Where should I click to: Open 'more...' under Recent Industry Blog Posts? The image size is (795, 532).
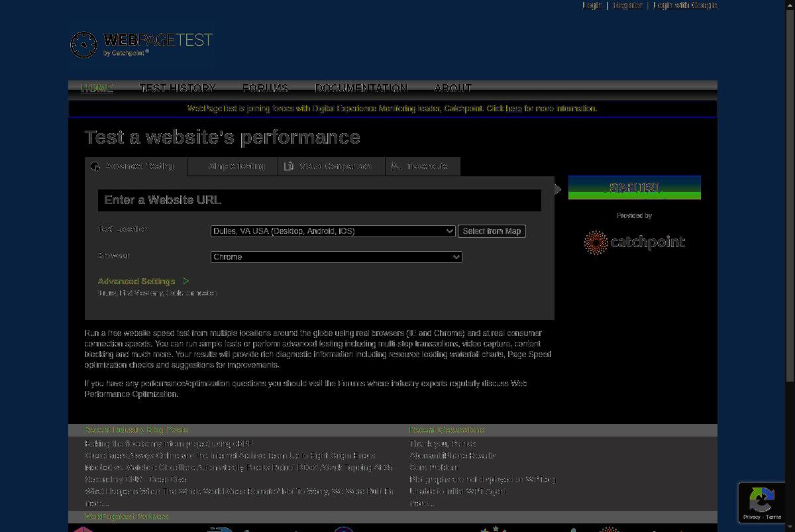97,504
